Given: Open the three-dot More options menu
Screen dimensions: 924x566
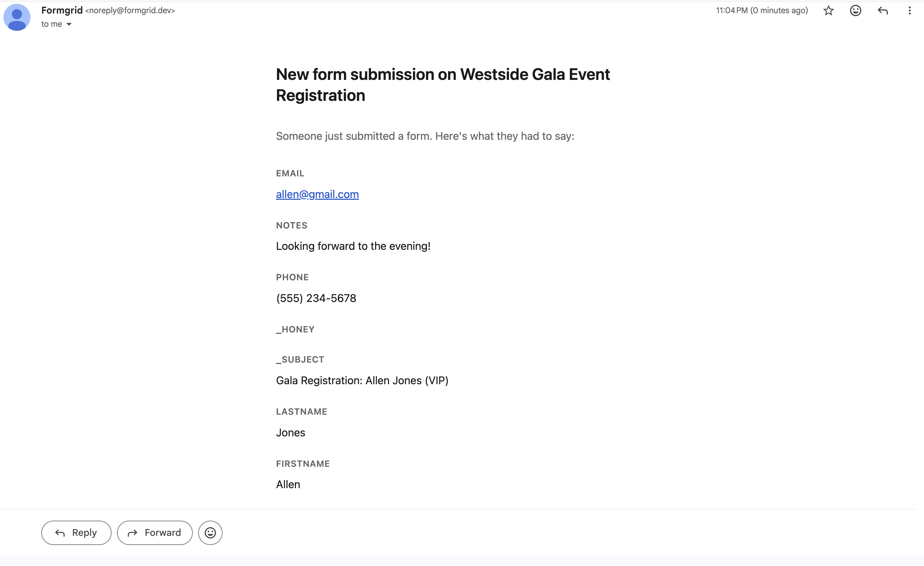Looking at the screenshot, I should [909, 10].
